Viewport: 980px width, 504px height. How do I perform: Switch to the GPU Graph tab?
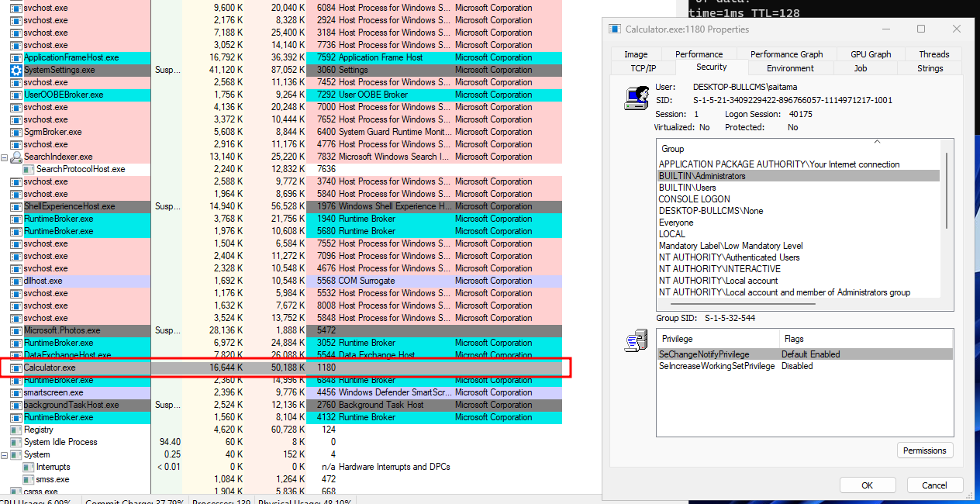pos(871,54)
